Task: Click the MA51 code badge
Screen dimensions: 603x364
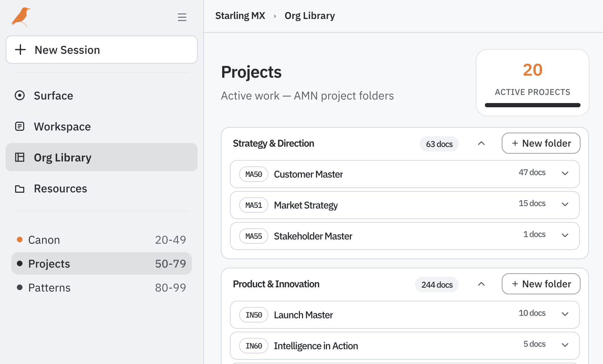Action: [x=254, y=205]
